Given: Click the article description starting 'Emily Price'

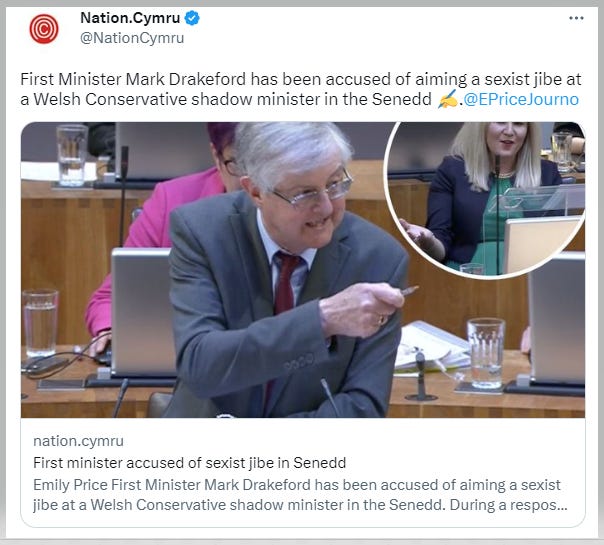Looking at the screenshot, I should tap(300, 495).
